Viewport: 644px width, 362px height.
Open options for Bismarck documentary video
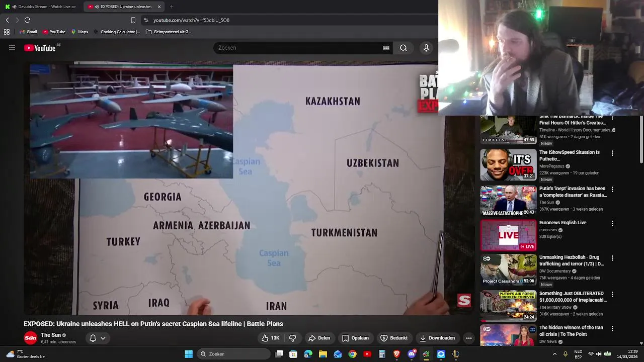612,118
